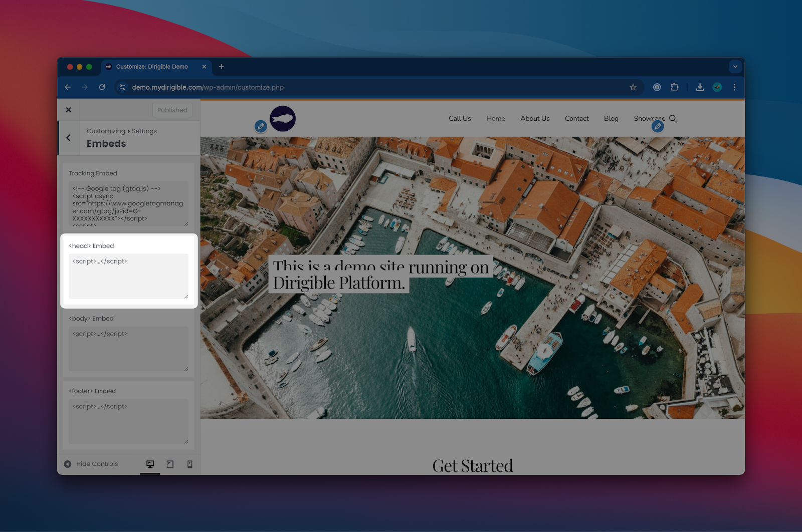802x532 pixels.
Task: Reload the current page
Action: click(102, 87)
